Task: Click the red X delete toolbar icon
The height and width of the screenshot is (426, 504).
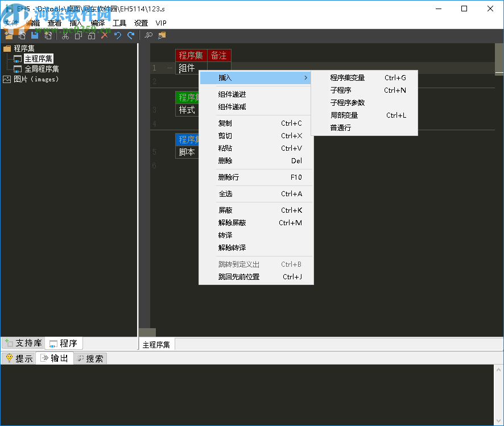Action: [105, 35]
